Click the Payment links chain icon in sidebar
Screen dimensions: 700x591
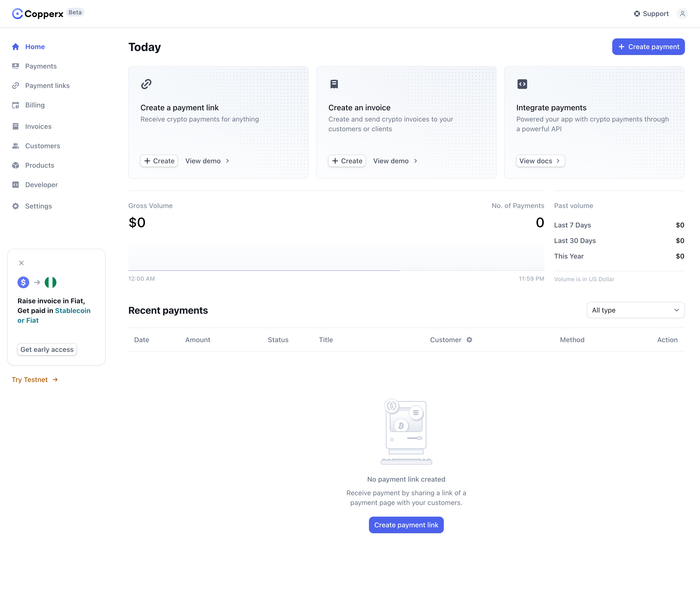pyautogui.click(x=15, y=86)
